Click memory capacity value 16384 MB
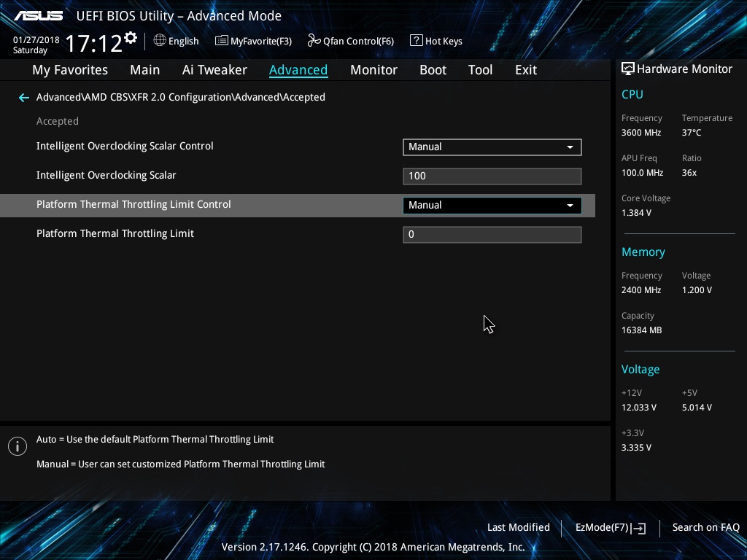 point(641,330)
